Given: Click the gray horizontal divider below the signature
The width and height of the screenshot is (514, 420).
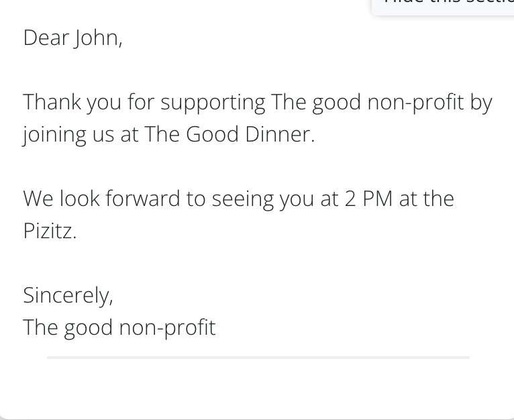Looking at the screenshot, I should tap(258, 358).
